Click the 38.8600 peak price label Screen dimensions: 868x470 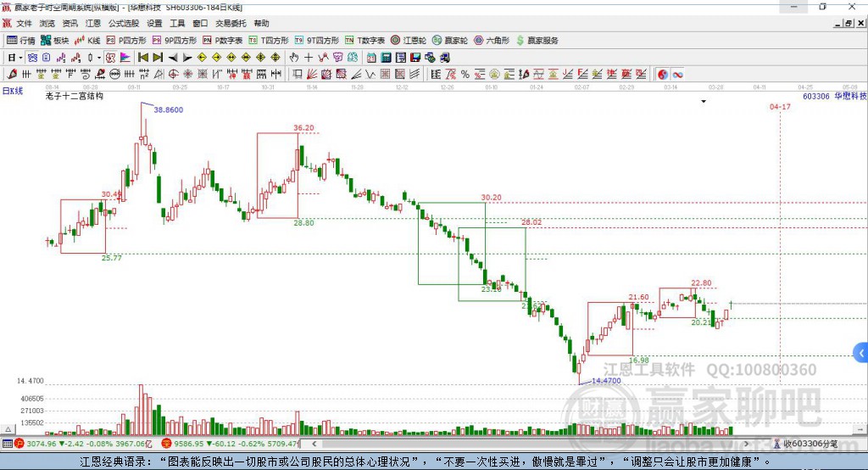click(169, 109)
